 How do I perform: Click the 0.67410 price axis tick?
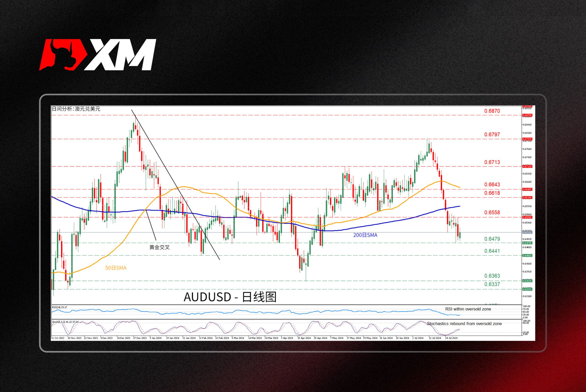click(527, 157)
